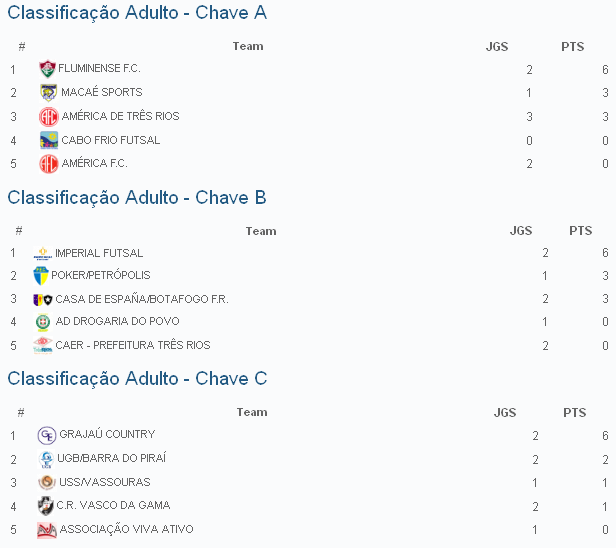616x548 pixels.
Task: Open the FLUMINENSE F.C. team name
Action: click(x=99, y=69)
